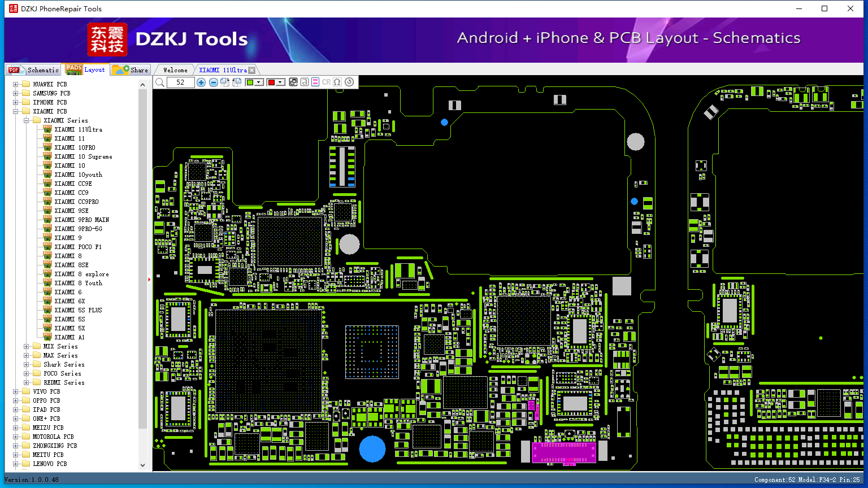Open the XIAOMI CC9E layout file icon

click(x=47, y=184)
